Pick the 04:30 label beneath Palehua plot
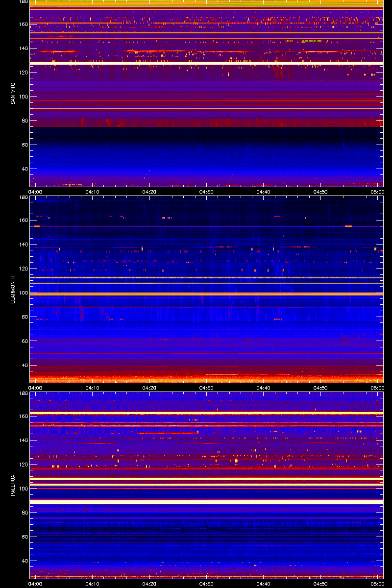 (x=207, y=584)
